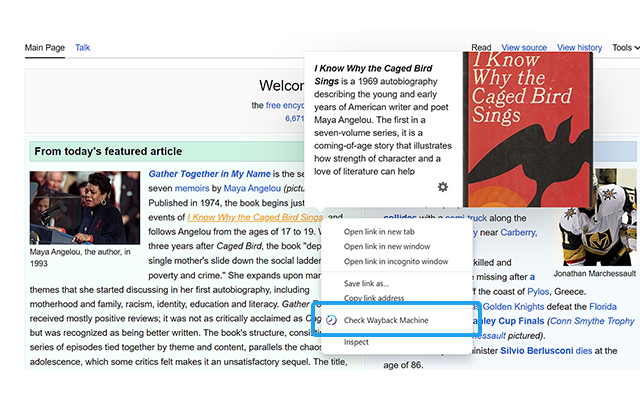The height and width of the screenshot is (400, 640).
Task: Click the Wayback Machine icon in context menu
Action: tap(331, 319)
